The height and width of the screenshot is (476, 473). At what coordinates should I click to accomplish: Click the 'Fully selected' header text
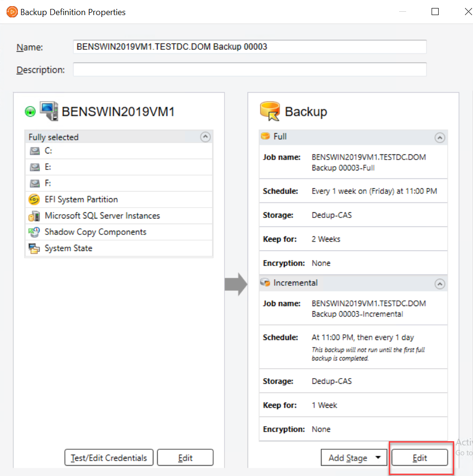[x=53, y=137]
